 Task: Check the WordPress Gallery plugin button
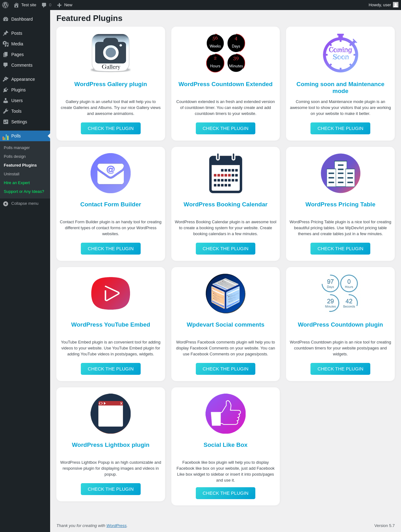point(111,128)
